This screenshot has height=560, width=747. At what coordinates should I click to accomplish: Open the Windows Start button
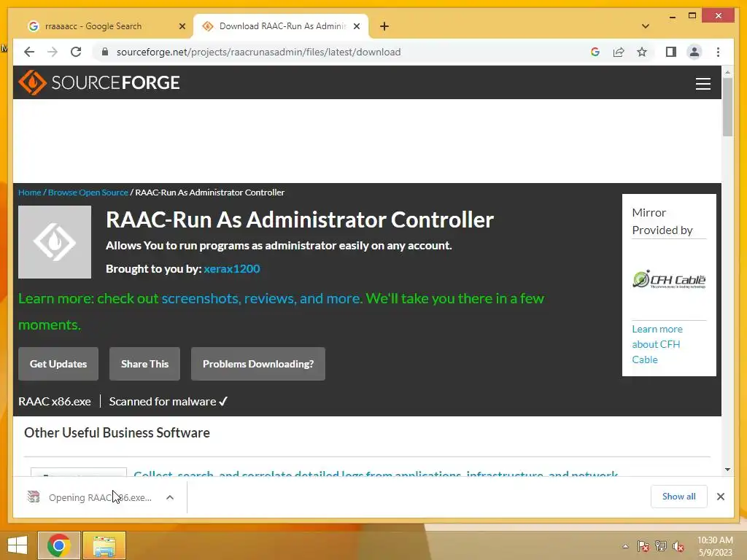coord(18,545)
